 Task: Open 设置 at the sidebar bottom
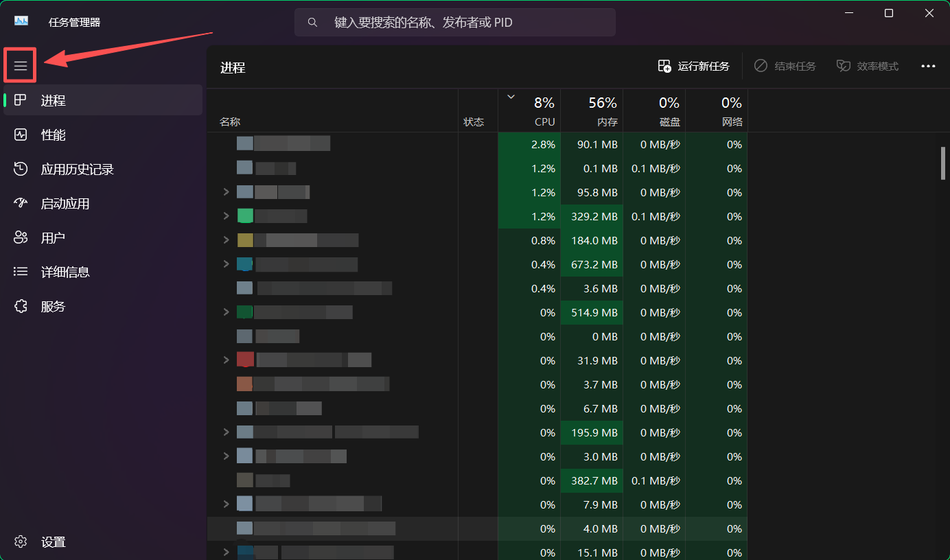pos(54,541)
